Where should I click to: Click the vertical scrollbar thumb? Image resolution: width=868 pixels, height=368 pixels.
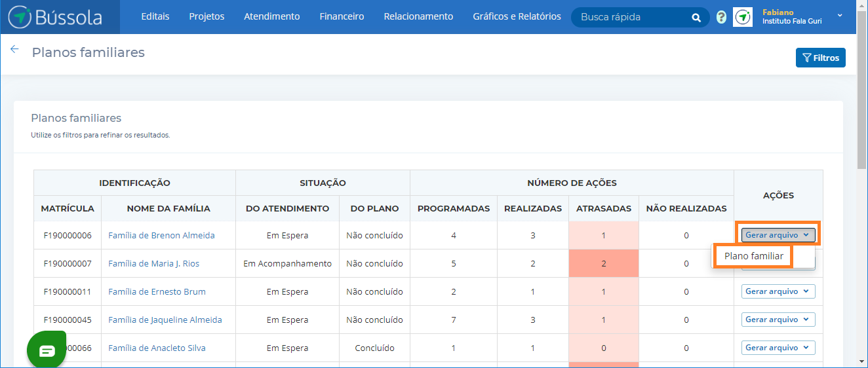pyautogui.click(x=862, y=89)
